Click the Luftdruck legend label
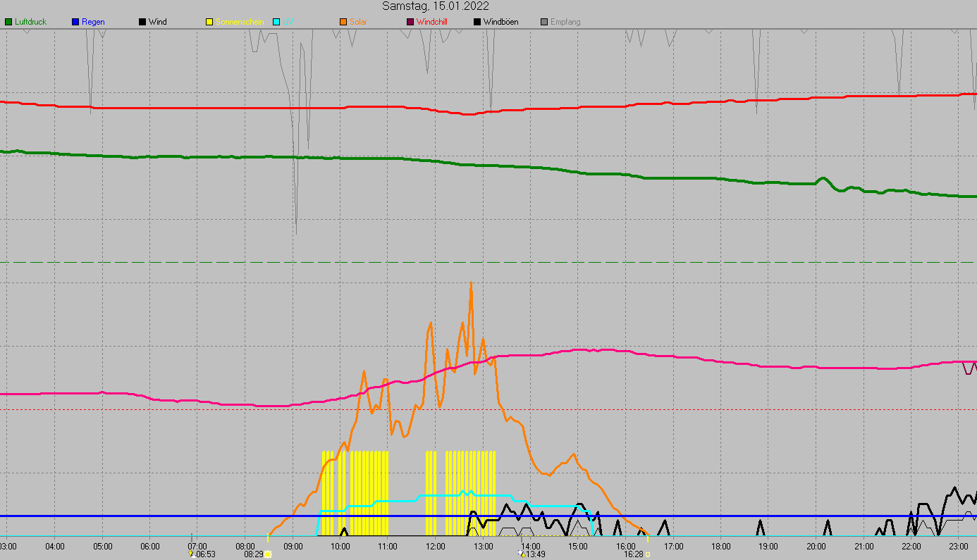 tap(30, 22)
